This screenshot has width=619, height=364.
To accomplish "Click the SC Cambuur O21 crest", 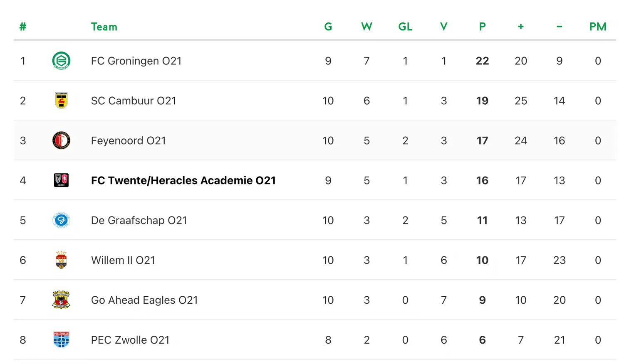I will tap(61, 101).
